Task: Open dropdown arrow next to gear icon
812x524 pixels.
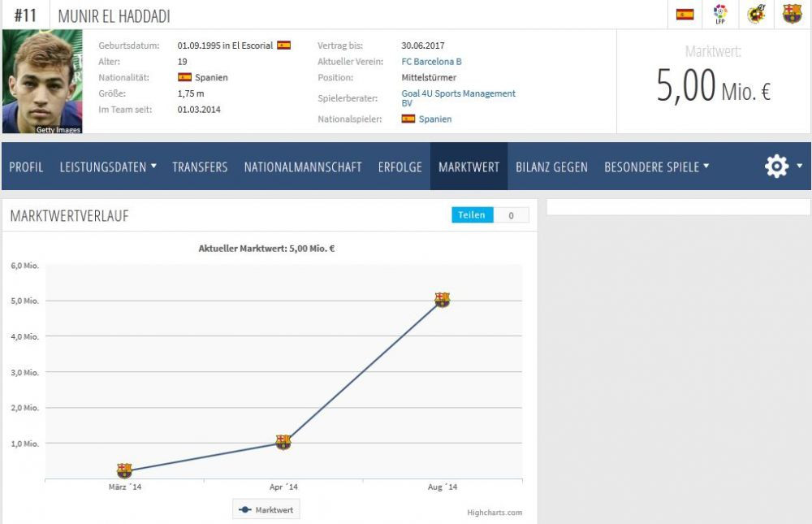Action: (800, 166)
